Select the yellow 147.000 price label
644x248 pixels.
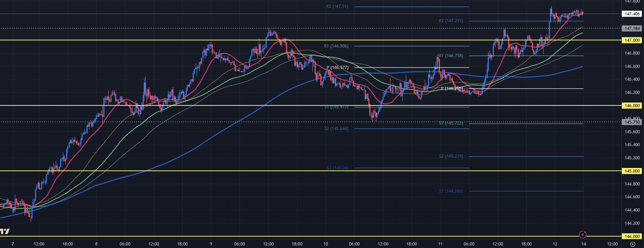[x=632, y=40]
